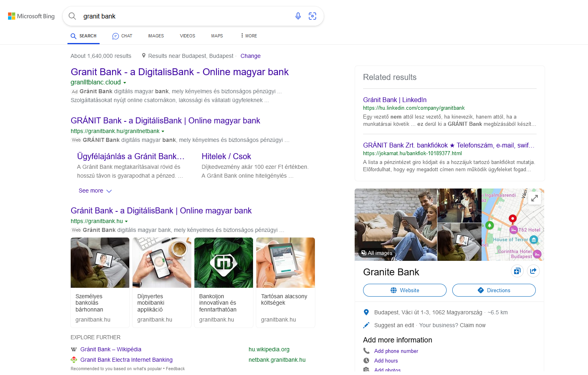The height and width of the screenshot is (375, 588).
Task: Open large couple-on-sofa photo in knowledge panel
Action: (x=396, y=225)
